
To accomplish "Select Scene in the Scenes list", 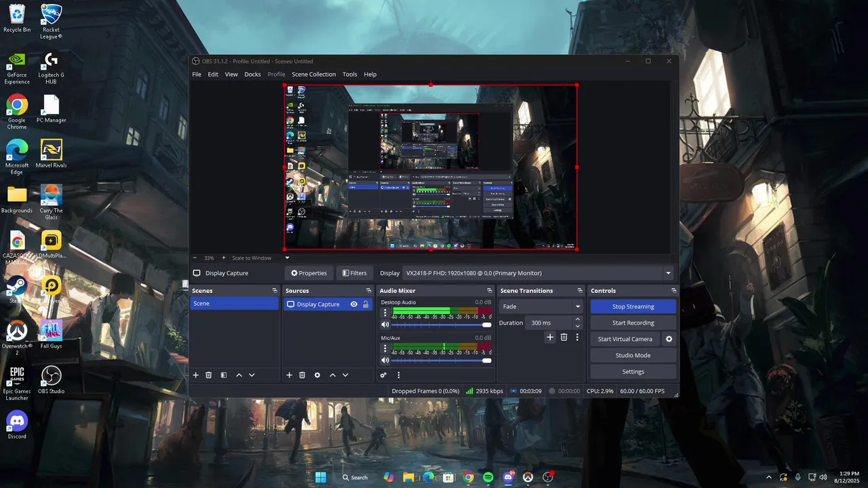I will 234,304.
